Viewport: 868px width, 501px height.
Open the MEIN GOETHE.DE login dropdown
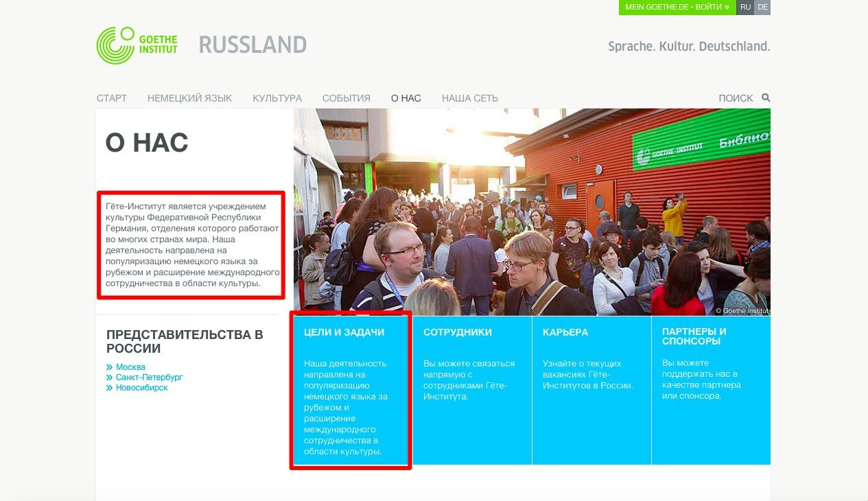[677, 7]
